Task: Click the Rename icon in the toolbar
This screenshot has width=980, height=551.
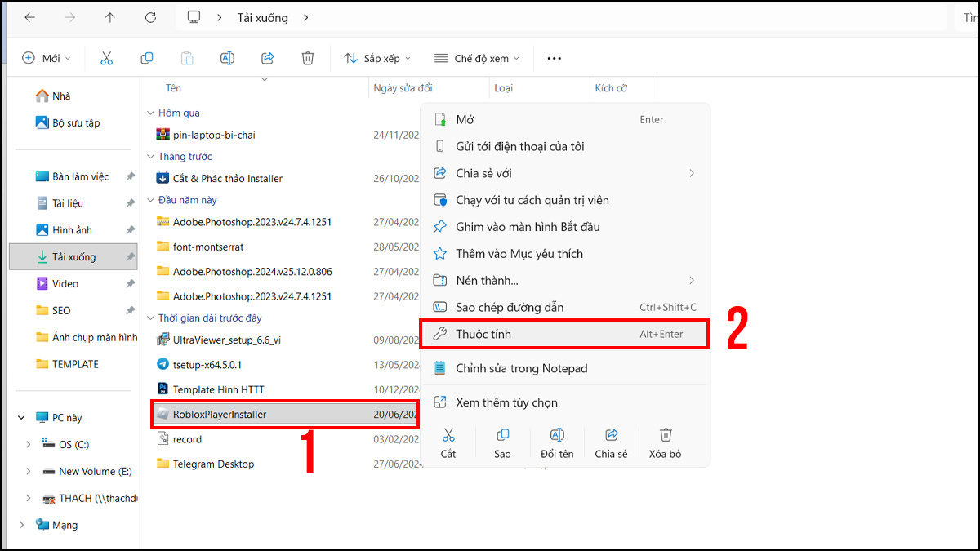Action: 227,58
